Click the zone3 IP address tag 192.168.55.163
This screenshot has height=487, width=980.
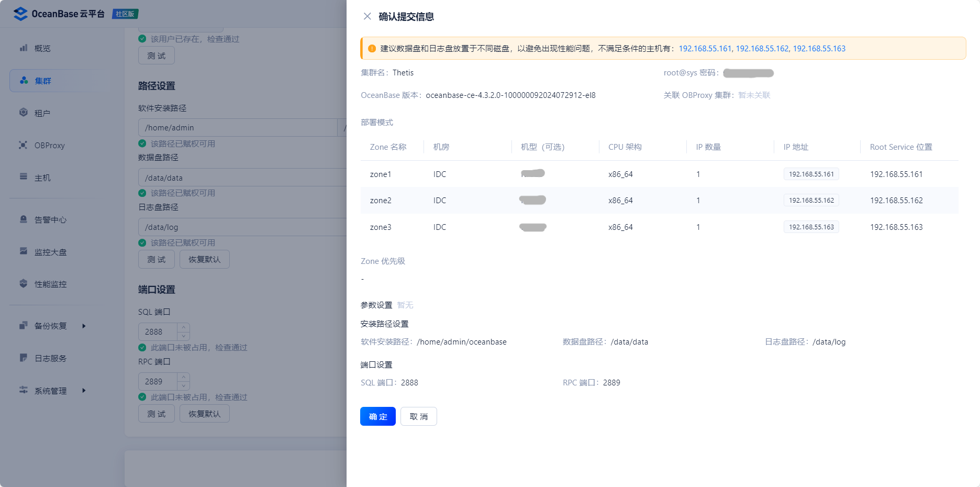pos(811,227)
